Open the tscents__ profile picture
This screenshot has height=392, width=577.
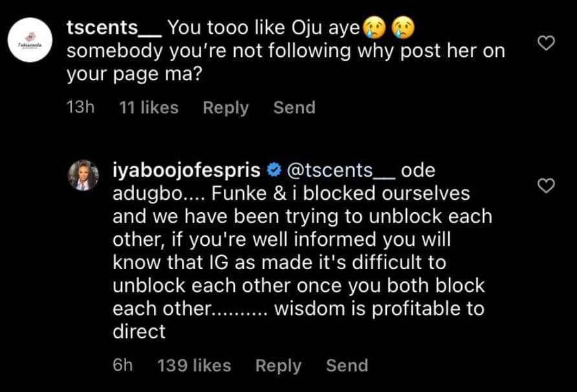click(30, 43)
